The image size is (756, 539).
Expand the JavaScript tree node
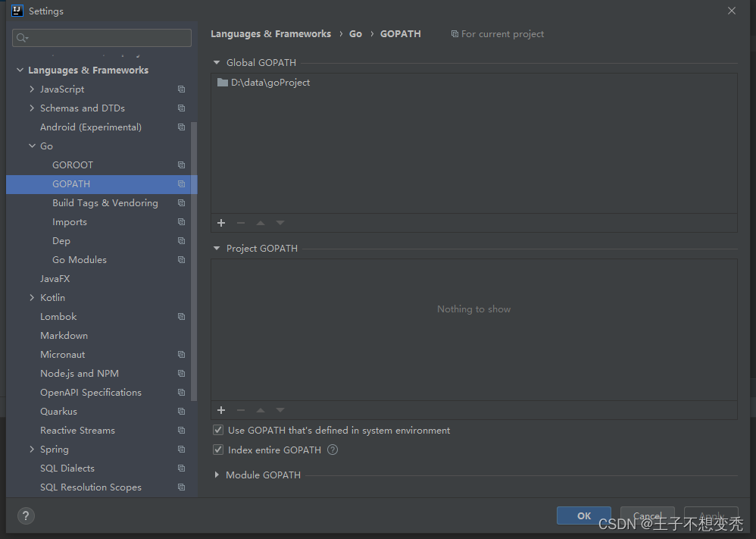(32, 89)
